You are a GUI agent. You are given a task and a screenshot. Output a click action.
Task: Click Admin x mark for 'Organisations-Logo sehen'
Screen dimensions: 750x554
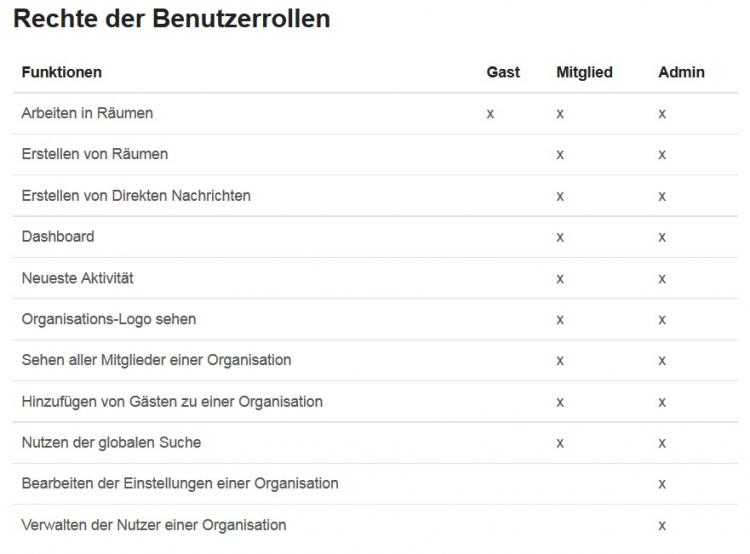(662, 319)
